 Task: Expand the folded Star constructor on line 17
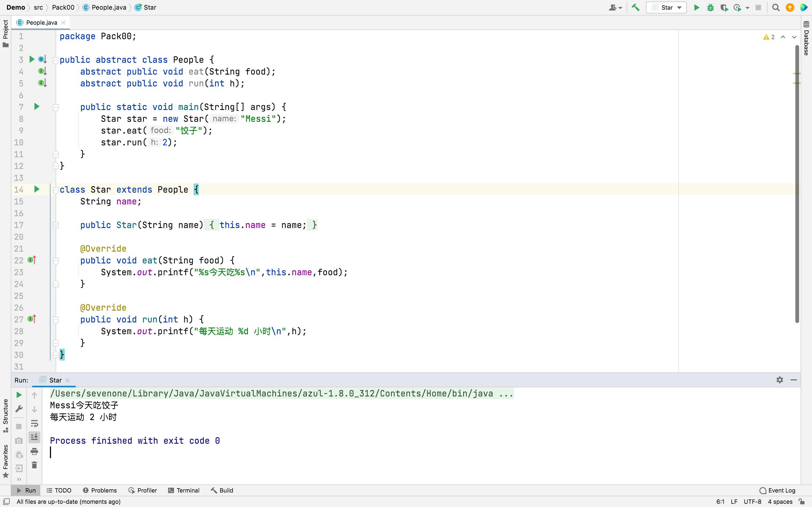[x=56, y=225]
